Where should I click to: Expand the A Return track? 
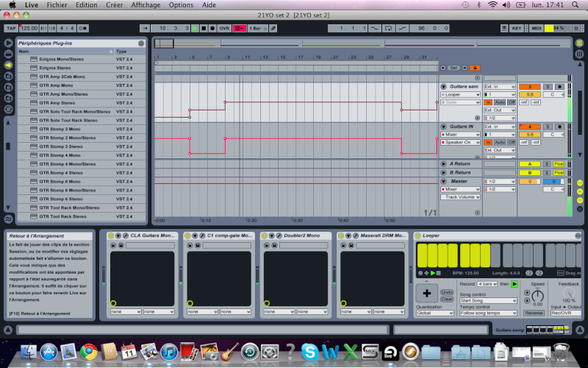coord(443,163)
